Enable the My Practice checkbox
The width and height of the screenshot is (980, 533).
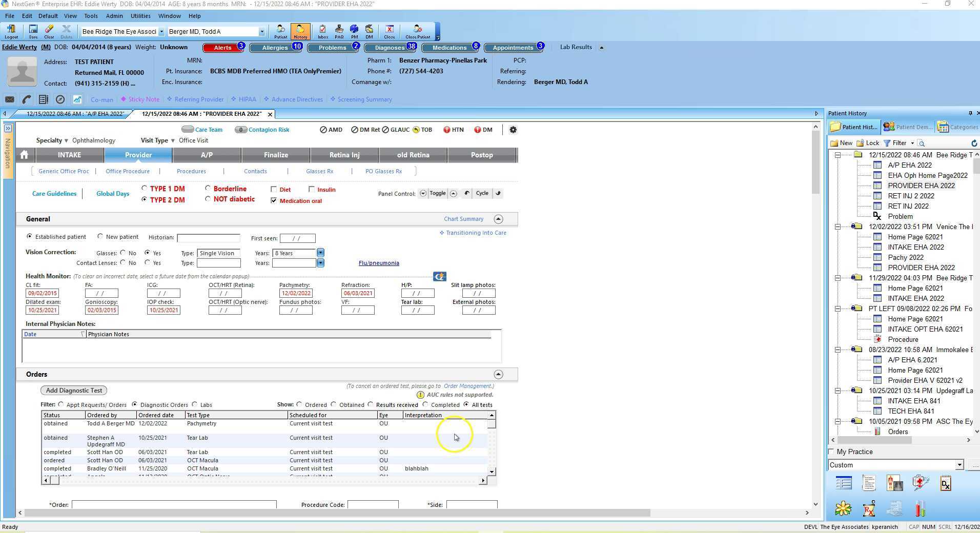pos(831,452)
